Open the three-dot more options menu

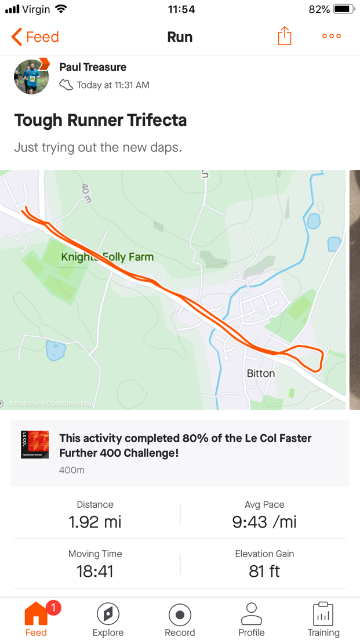(331, 36)
